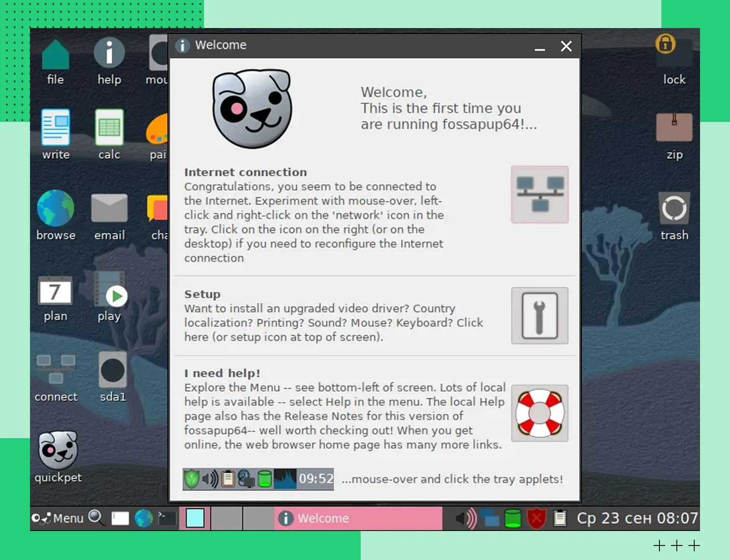This screenshot has width=730, height=560.
Task: Click the Internet connection network button
Action: [x=540, y=194]
